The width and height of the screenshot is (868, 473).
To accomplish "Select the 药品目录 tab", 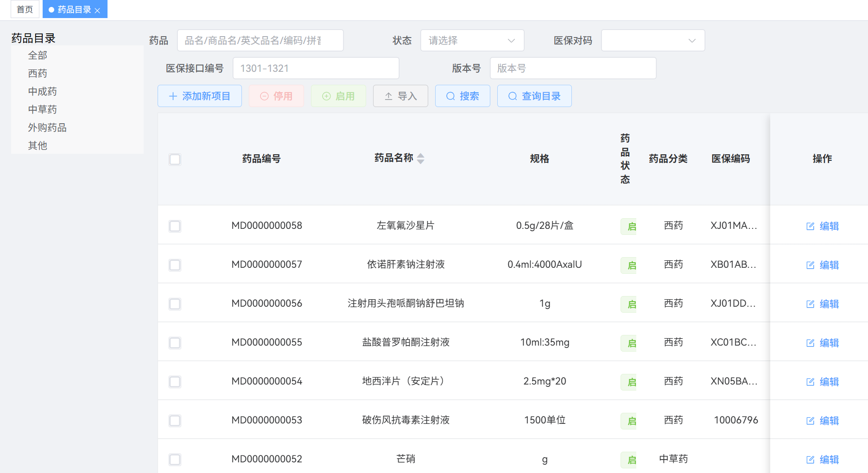I will (75, 9).
